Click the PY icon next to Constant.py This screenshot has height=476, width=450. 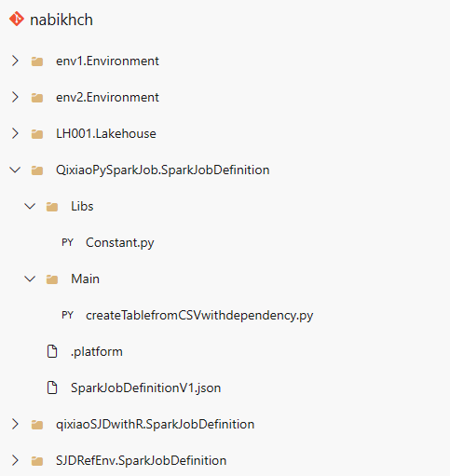click(x=67, y=242)
